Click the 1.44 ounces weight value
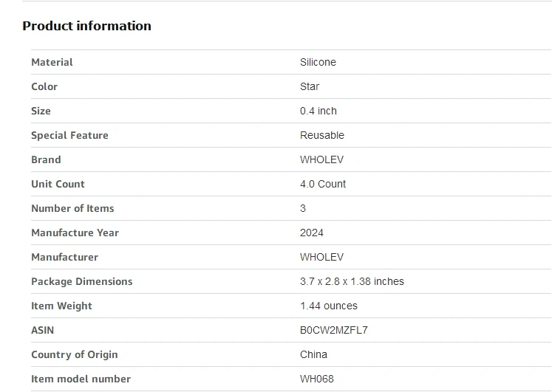 (x=329, y=306)
